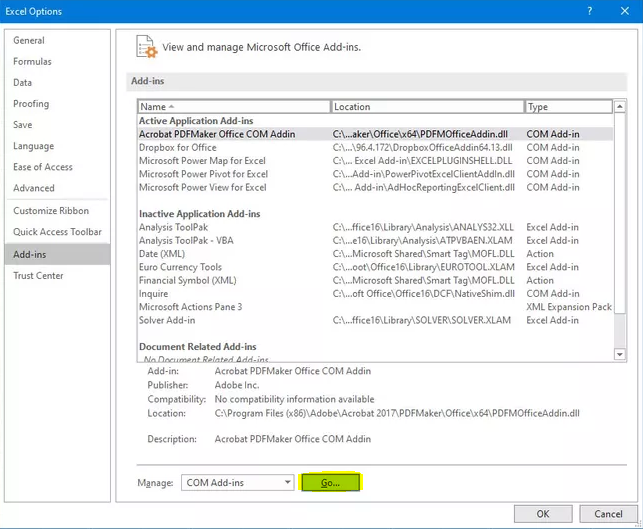The width and height of the screenshot is (643, 529).
Task: Click the Document Related Add-ins group header
Action: [198, 347]
